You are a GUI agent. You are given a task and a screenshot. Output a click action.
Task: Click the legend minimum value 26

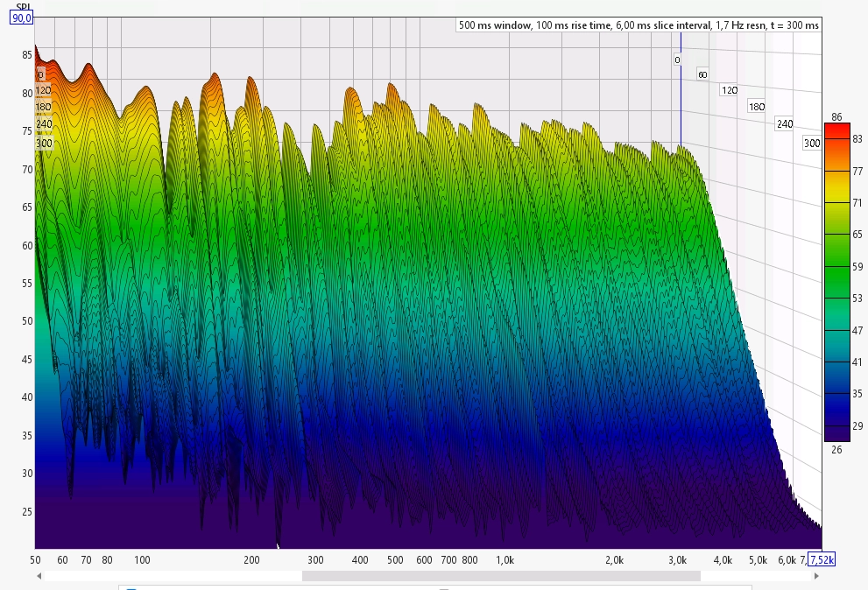coord(836,450)
